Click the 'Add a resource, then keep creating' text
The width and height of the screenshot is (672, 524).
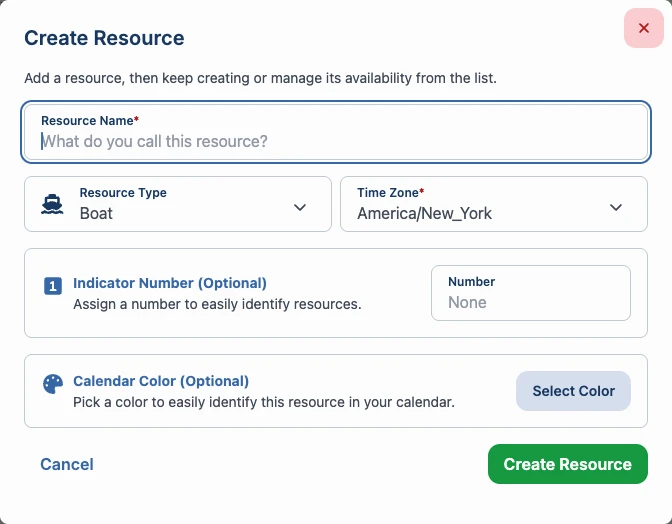[260, 78]
